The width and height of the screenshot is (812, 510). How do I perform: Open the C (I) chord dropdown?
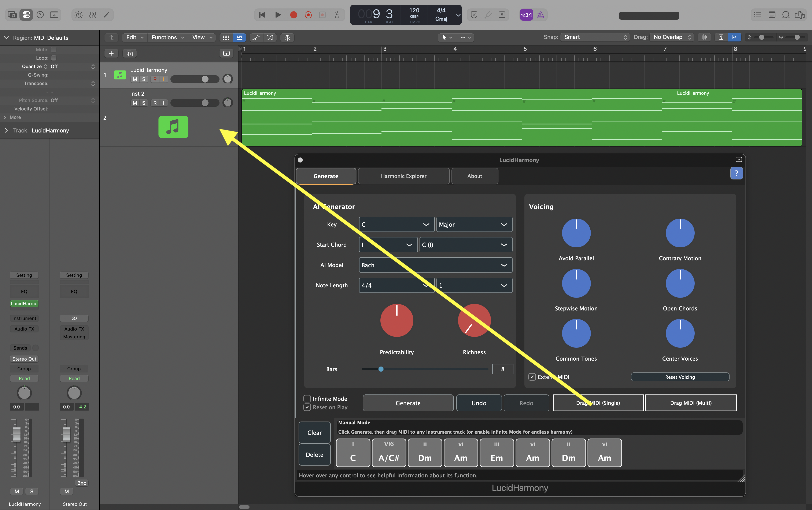pos(466,245)
